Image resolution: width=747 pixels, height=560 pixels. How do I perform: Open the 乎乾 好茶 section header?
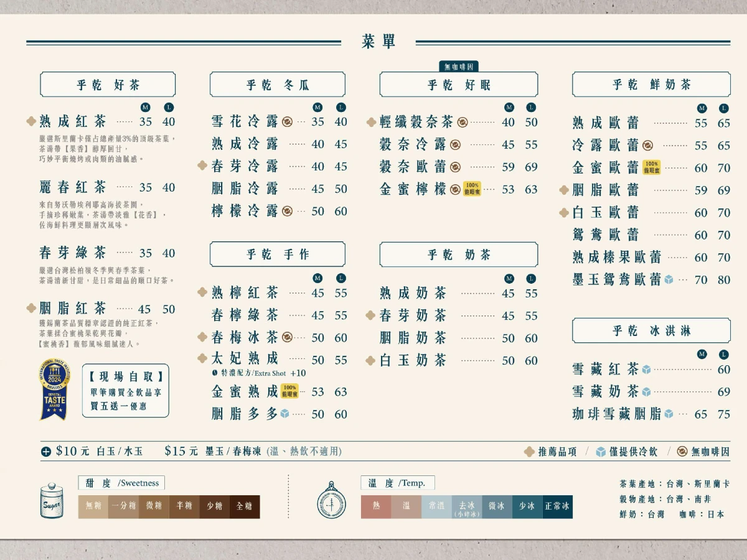click(x=108, y=85)
